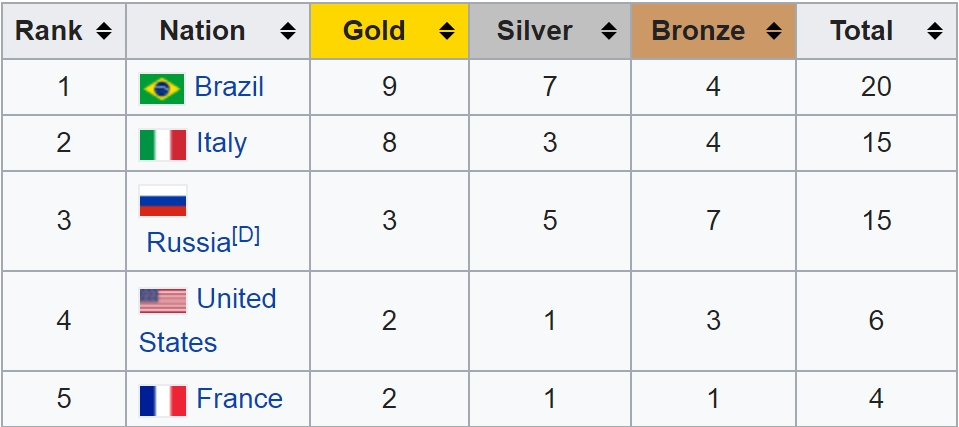Open the France link

pyautogui.click(x=240, y=399)
